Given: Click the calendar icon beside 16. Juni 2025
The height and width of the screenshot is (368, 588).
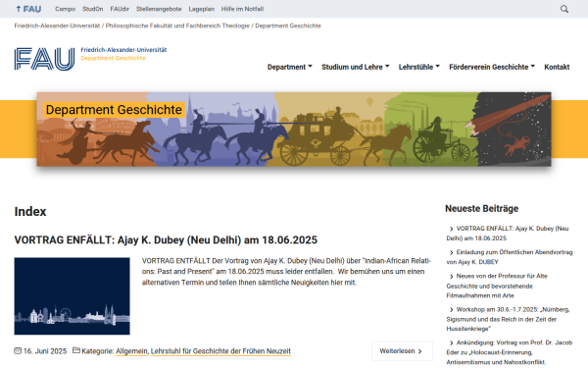Looking at the screenshot, I should coord(18,350).
